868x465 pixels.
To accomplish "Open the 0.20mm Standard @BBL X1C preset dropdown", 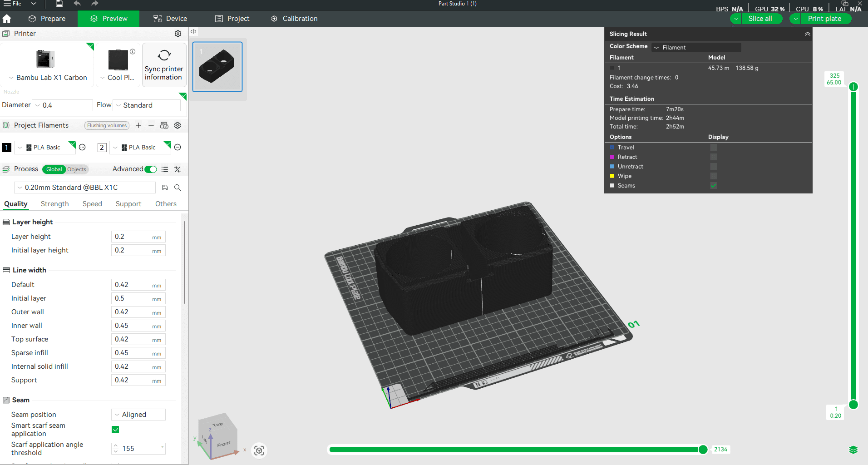I will [x=85, y=188].
